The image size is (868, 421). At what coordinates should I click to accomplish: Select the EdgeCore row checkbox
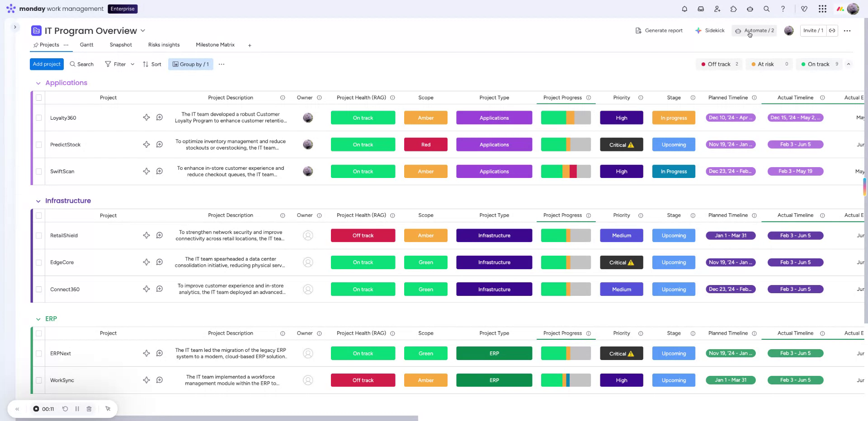[39, 262]
